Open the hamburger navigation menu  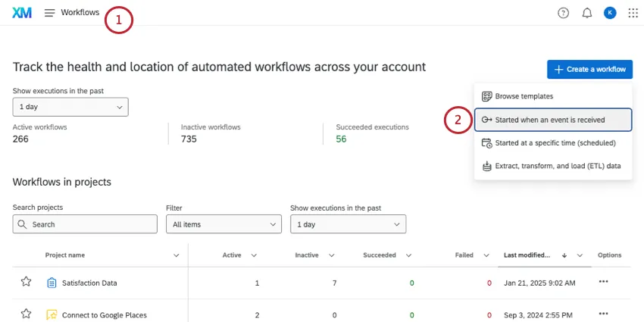point(50,13)
